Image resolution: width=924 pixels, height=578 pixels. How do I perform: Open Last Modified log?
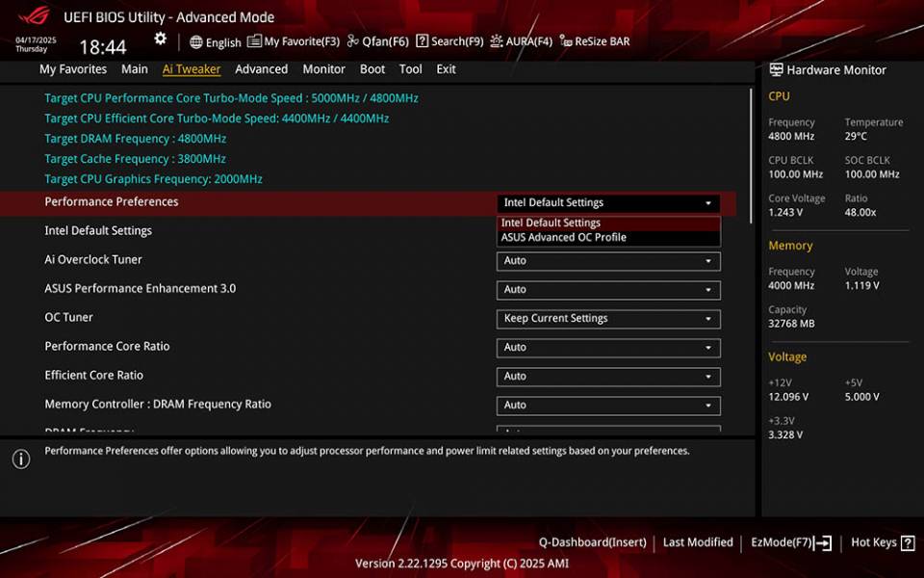[x=698, y=542]
